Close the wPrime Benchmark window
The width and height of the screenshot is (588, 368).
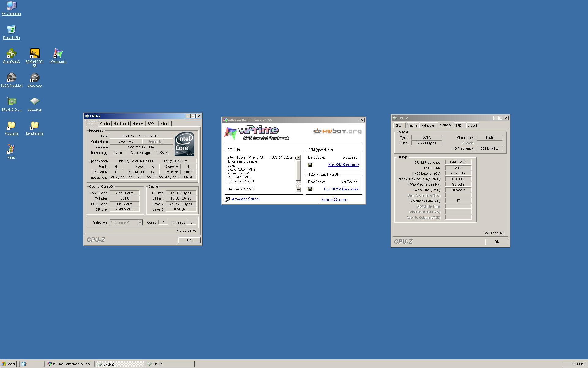tap(362, 120)
